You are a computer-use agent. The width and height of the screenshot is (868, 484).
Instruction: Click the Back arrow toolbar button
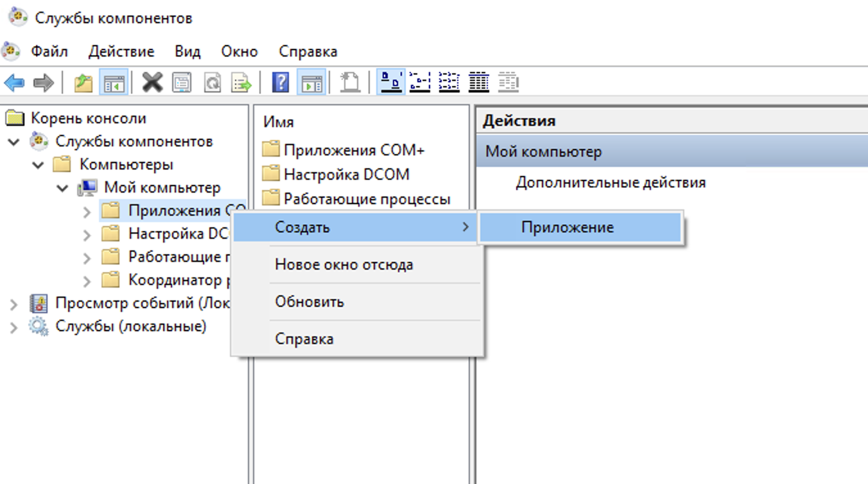14,82
